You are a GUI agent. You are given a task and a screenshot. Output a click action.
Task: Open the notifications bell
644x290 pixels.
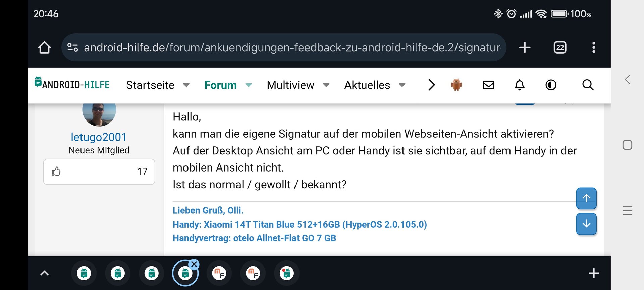point(520,85)
